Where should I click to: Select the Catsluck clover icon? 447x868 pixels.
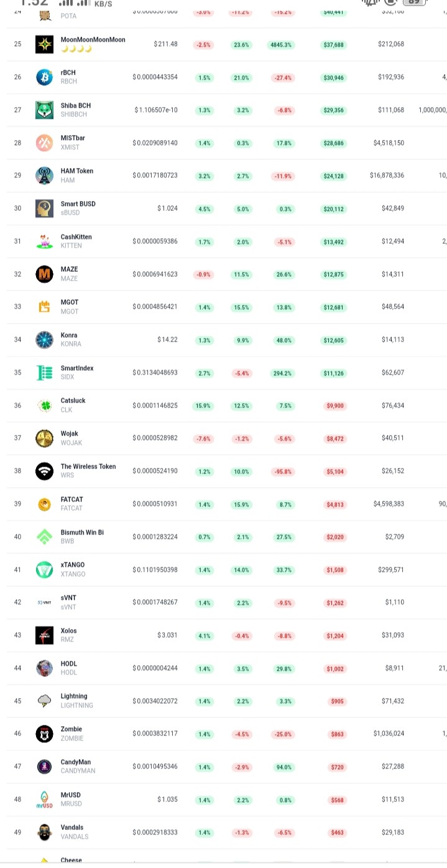click(44, 406)
